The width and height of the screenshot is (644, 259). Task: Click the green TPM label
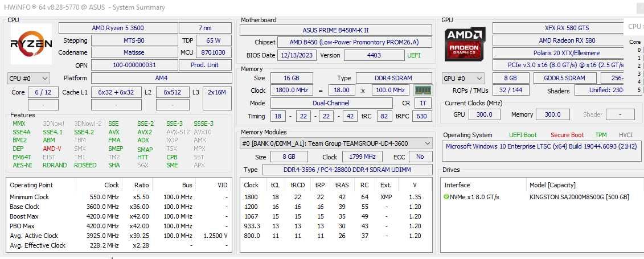pyautogui.click(x=601, y=135)
